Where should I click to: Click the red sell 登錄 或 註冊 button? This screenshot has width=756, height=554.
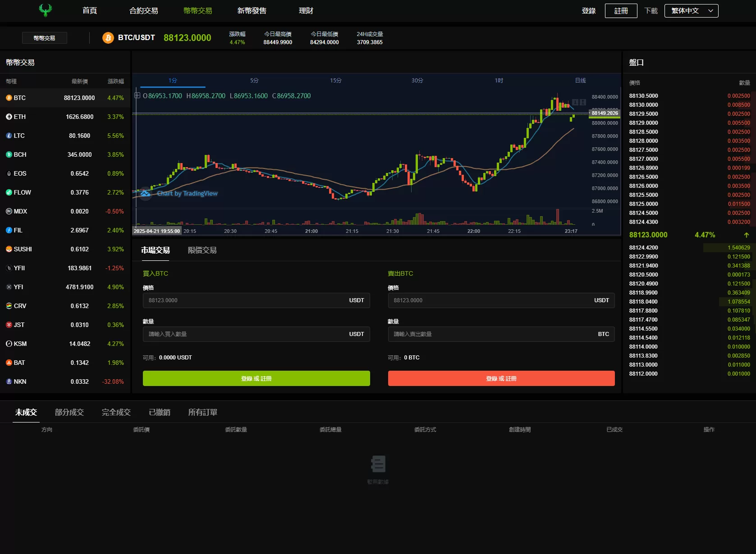click(501, 378)
